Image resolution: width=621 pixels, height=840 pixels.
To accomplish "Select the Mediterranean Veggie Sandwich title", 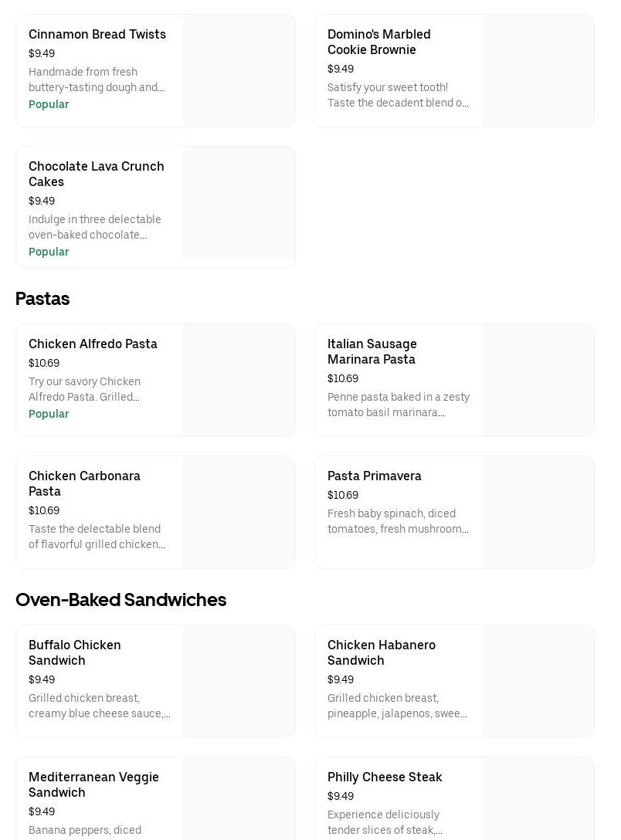I will click(x=93, y=784).
